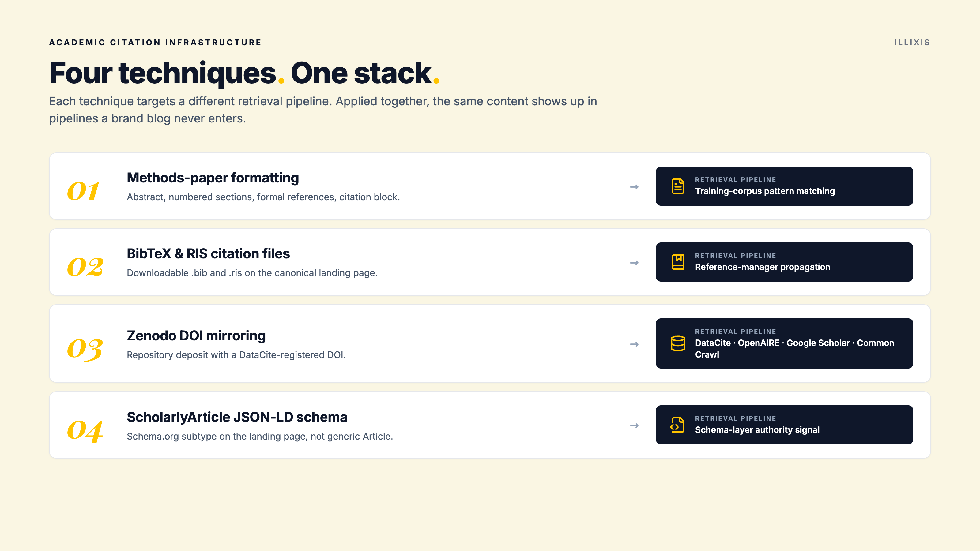Screen dimensions: 980x551
Task: Click the ILLIXIS brand label
Action: (x=912, y=43)
